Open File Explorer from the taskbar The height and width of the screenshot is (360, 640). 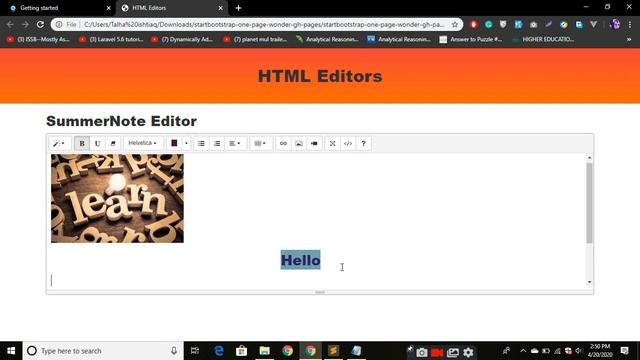[264, 351]
